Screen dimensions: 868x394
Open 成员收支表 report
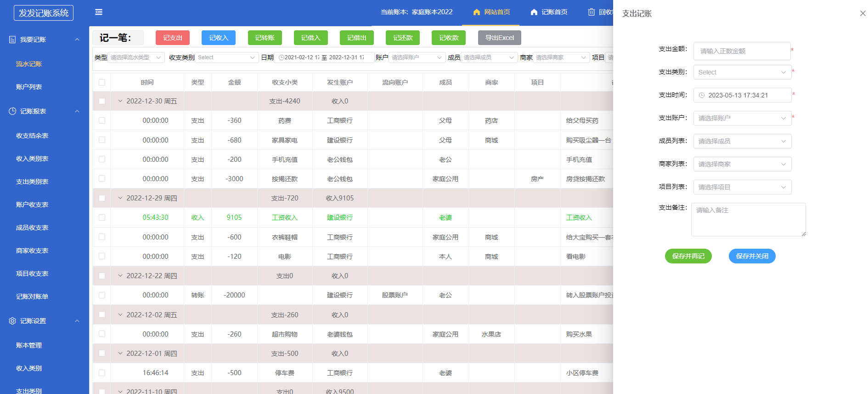32,228
